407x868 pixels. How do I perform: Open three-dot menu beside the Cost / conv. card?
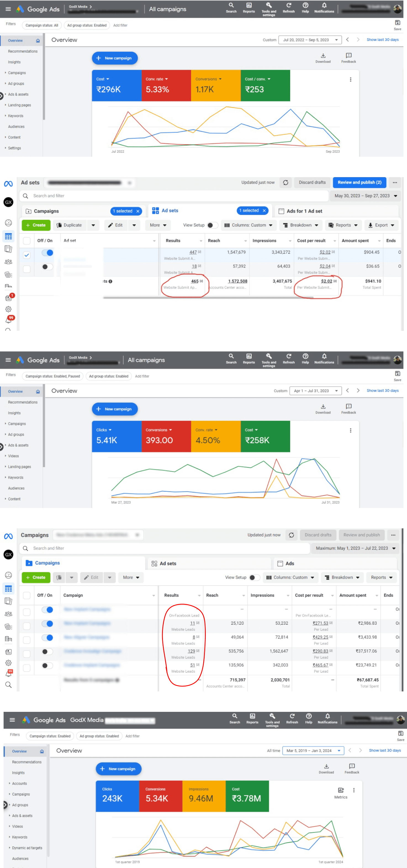pos(351,79)
